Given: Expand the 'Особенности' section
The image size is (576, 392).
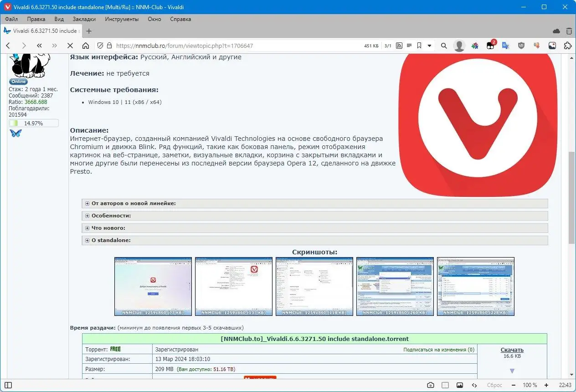Looking at the screenshot, I should (315, 216).
